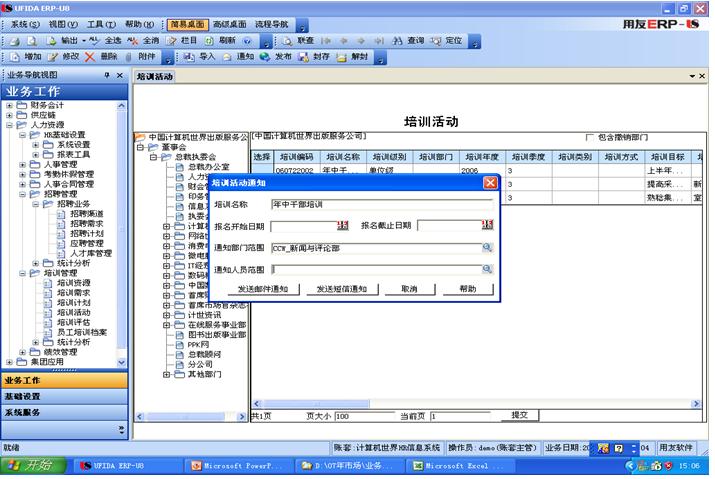Click the 培训名称 input field

(x=382, y=204)
